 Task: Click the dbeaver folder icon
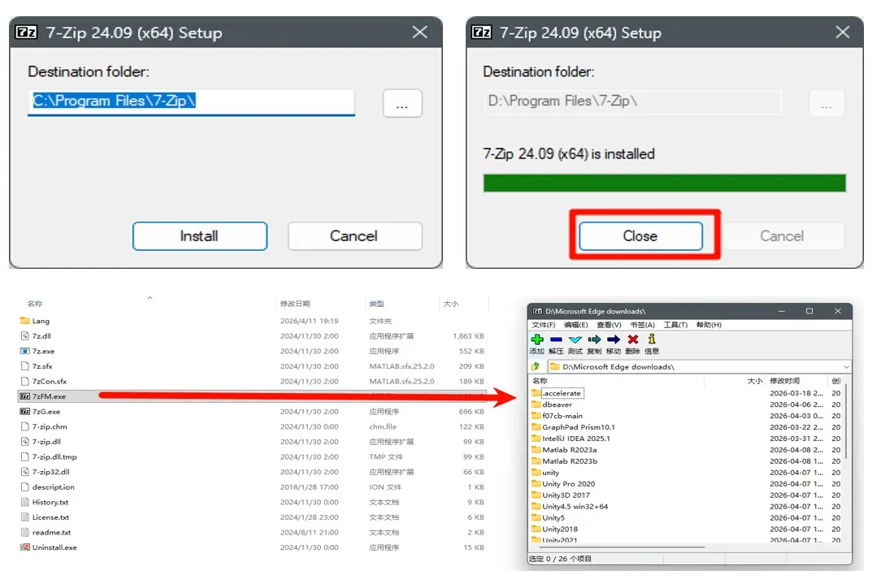point(536,404)
